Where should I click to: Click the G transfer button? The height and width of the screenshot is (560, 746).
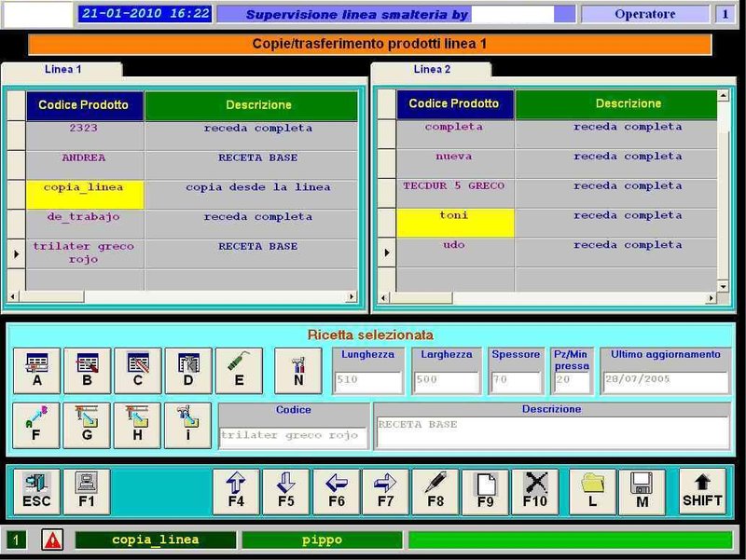coord(87,426)
